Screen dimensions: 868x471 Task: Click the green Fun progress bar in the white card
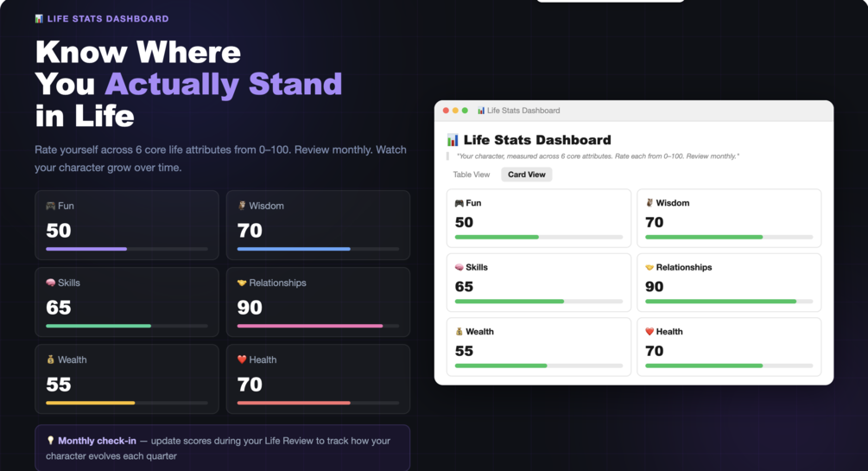pyautogui.click(x=497, y=237)
